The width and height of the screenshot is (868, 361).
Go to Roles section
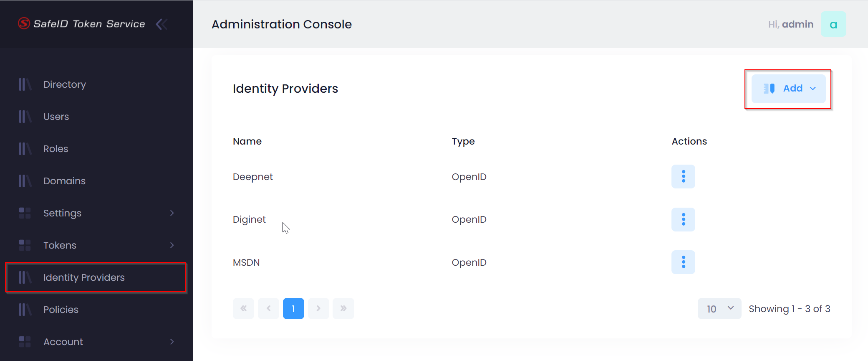point(56,149)
